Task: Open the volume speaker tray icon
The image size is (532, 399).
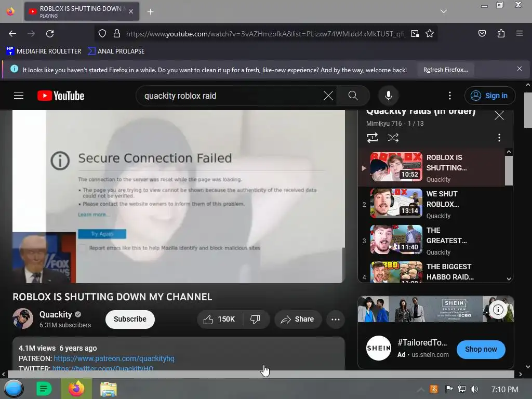Action: coord(474,389)
